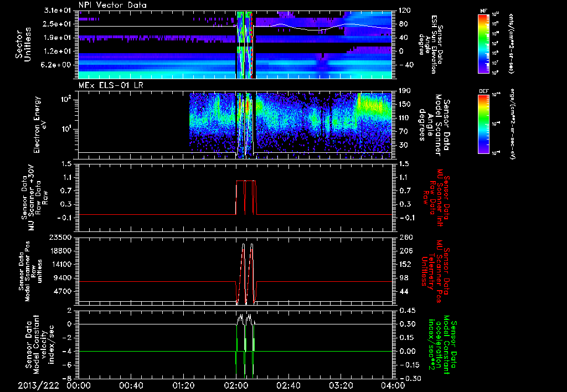This screenshot has width=567, height=392.
Task: Click the "260" telemetry position tick label
Action: (x=405, y=238)
